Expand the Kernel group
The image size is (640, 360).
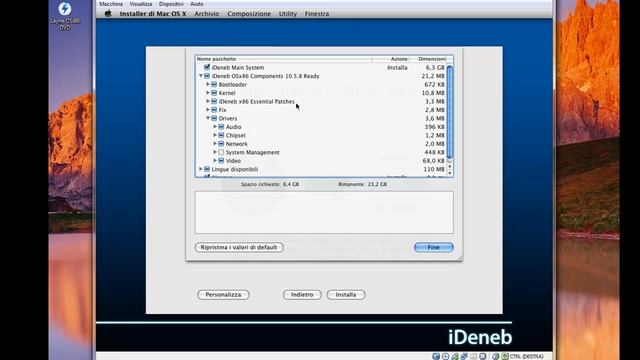pos(208,93)
